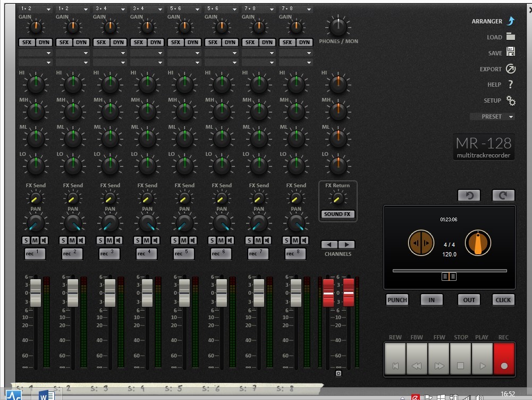
Task: Click the SAVE menu label
Action: click(x=495, y=53)
